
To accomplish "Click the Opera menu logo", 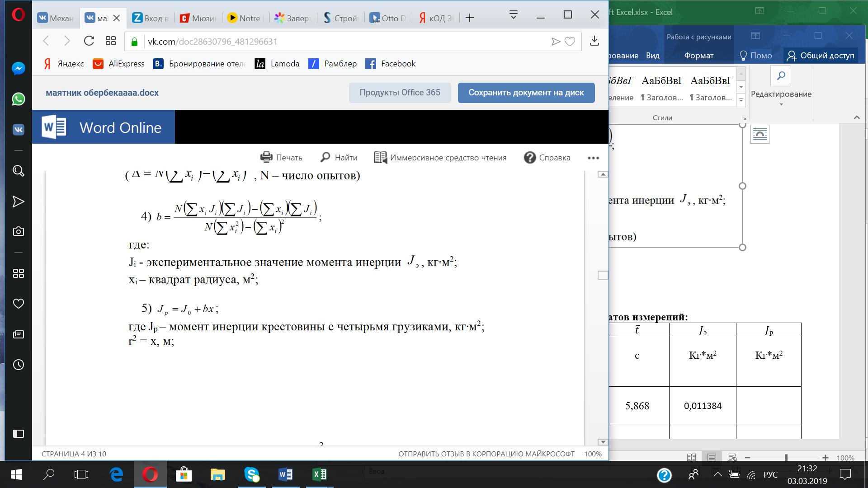I will point(19,15).
